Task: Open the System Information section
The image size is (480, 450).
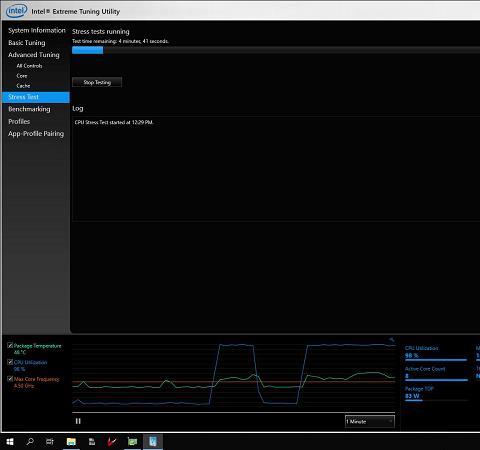Action: (x=37, y=30)
